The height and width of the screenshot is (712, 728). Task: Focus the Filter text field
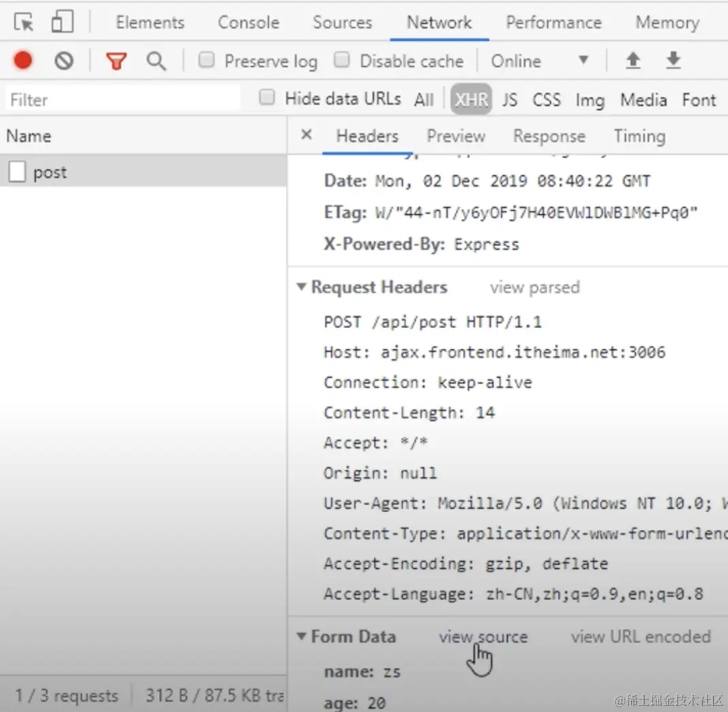(123, 100)
